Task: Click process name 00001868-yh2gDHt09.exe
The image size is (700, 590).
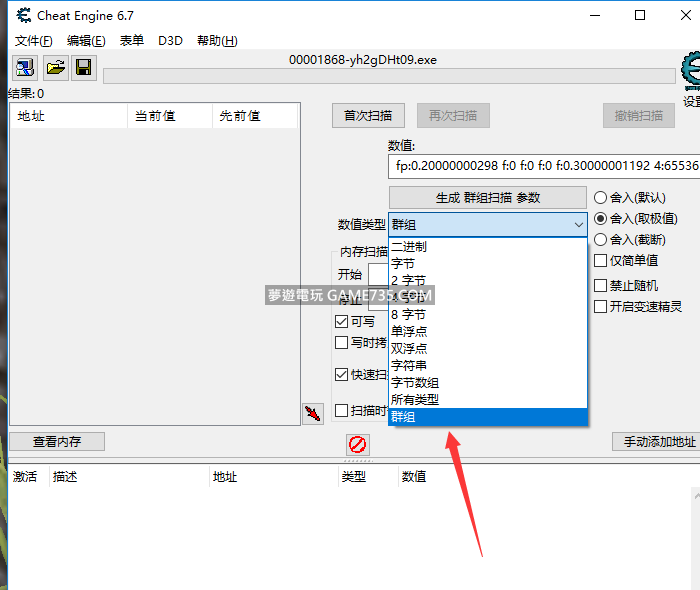Action: (x=363, y=60)
